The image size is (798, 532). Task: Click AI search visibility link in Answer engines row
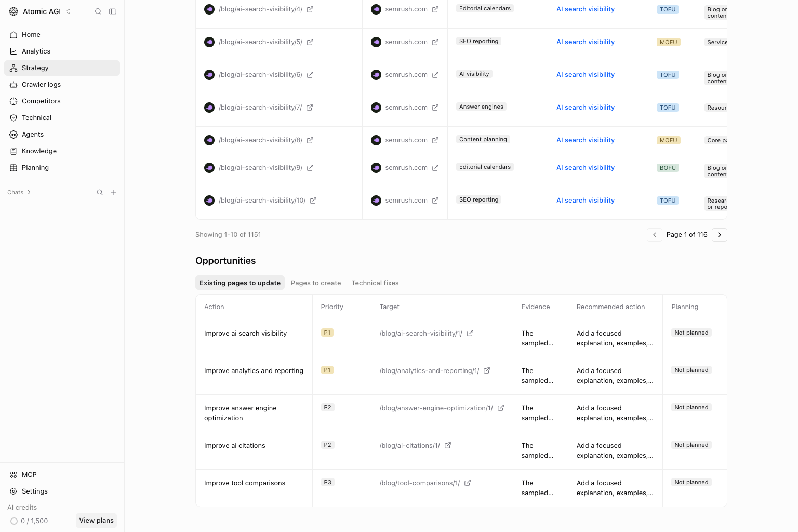[586, 108]
